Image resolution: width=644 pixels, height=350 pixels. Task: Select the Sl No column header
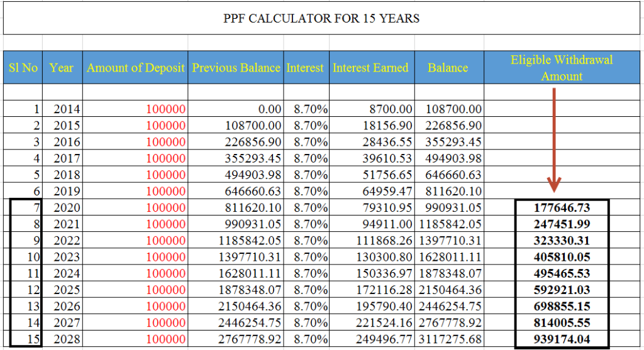(x=23, y=68)
